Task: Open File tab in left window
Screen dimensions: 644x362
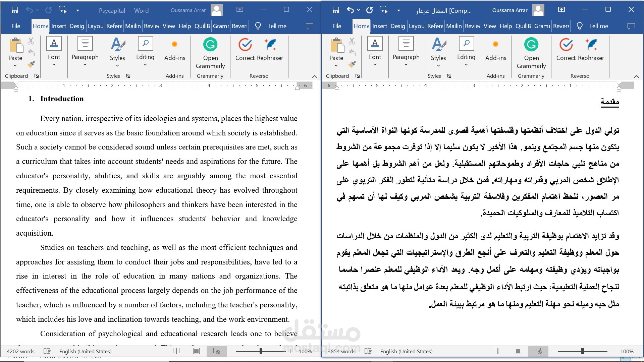Action: [16, 26]
